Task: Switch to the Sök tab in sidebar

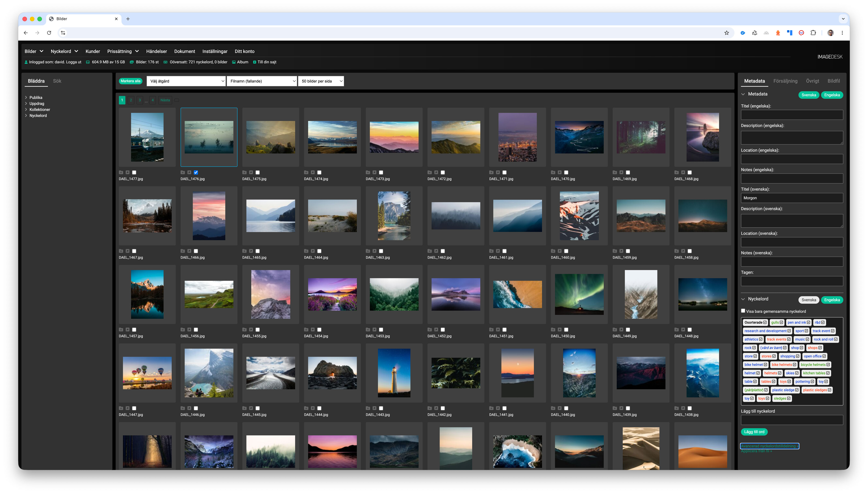Action: point(57,81)
